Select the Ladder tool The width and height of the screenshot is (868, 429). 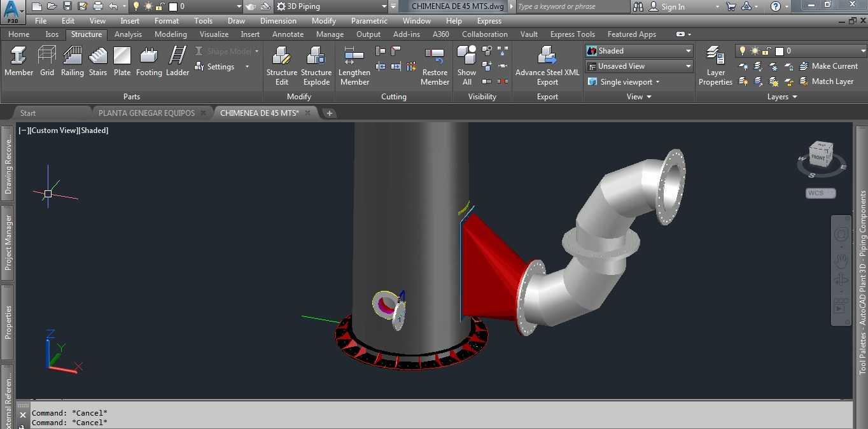click(178, 61)
